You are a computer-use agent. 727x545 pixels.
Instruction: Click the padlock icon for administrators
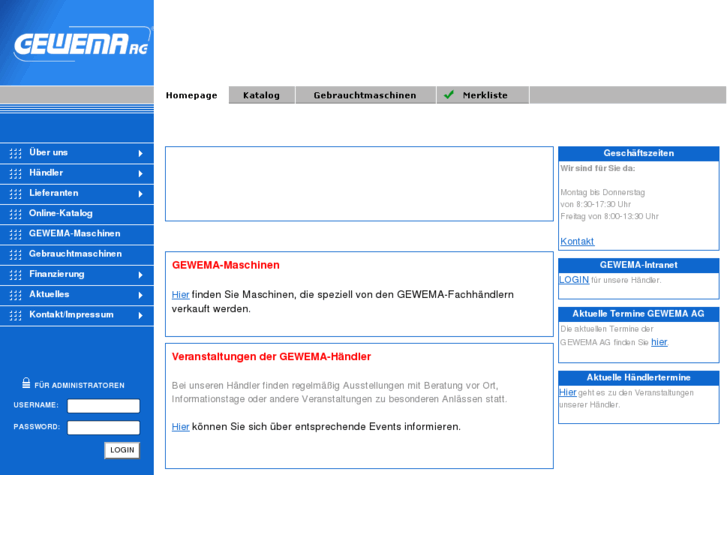coord(26,383)
